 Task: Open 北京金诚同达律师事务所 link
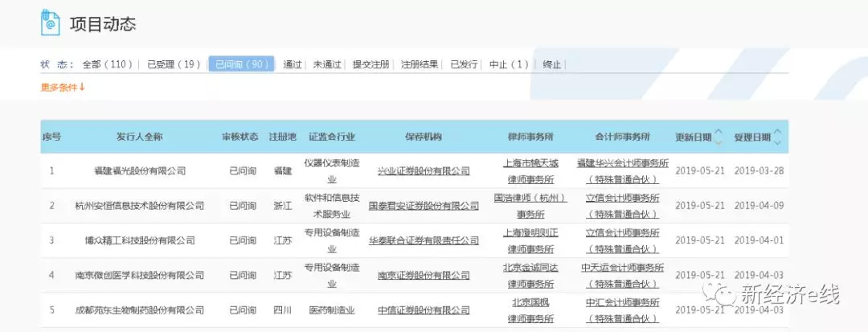click(530, 276)
